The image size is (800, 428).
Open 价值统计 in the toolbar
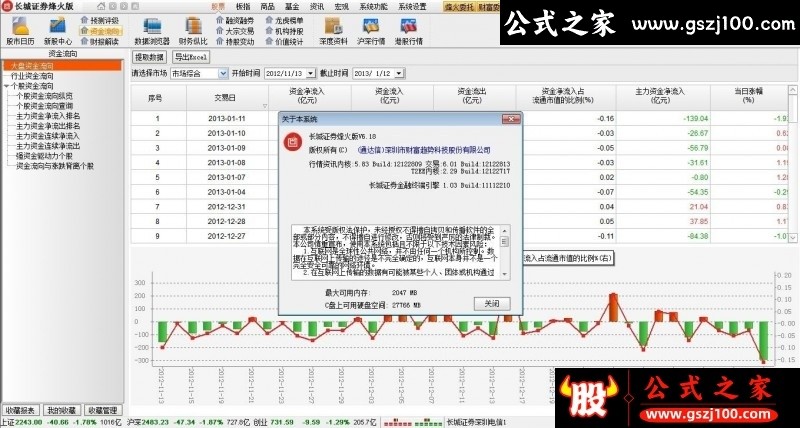pos(285,42)
